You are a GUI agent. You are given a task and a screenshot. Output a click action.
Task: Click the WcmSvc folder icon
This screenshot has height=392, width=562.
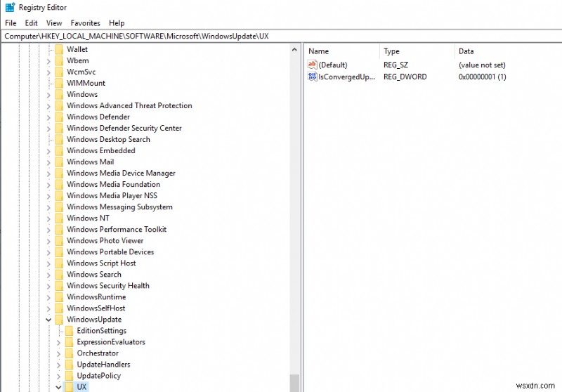coord(59,72)
